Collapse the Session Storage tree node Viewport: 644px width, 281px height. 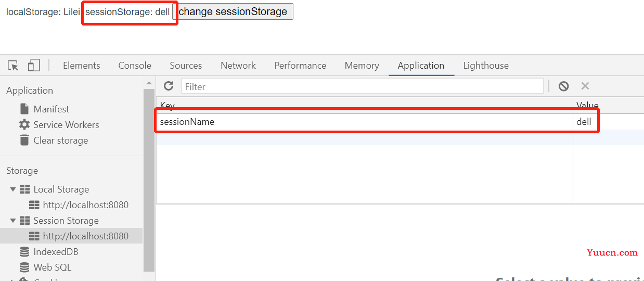click(13, 221)
